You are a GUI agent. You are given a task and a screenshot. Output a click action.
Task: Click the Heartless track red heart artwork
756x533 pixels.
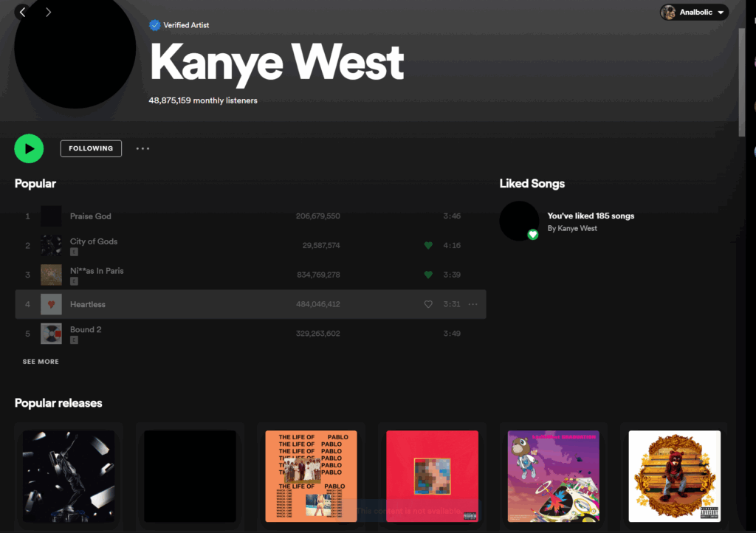click(51, 304)
